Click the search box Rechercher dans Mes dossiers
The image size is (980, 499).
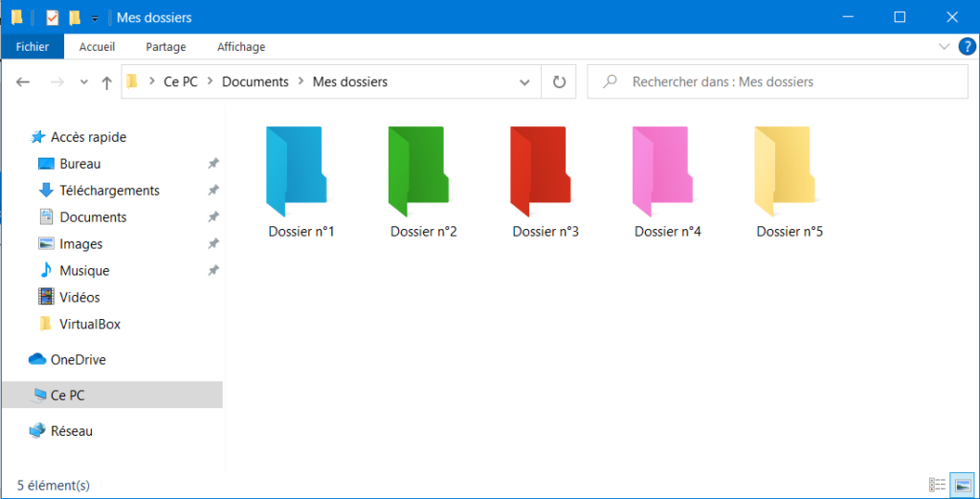pos(777,82)
